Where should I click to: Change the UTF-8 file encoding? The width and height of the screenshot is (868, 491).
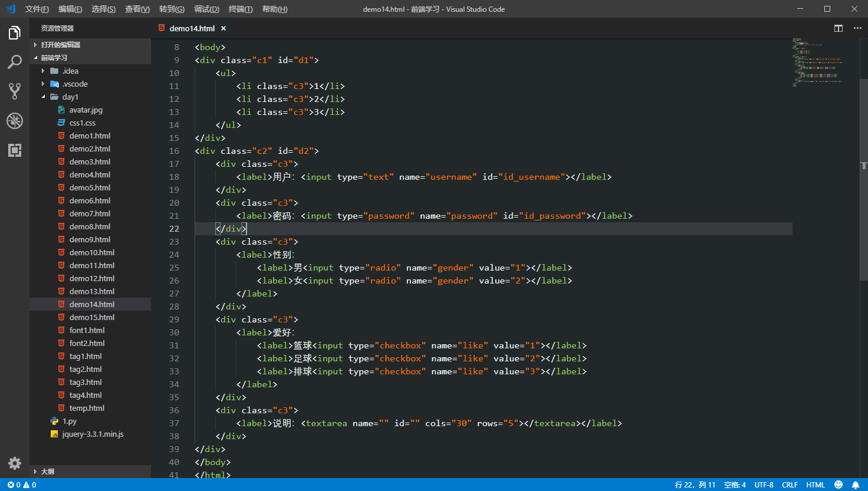[x=764, y=485]
